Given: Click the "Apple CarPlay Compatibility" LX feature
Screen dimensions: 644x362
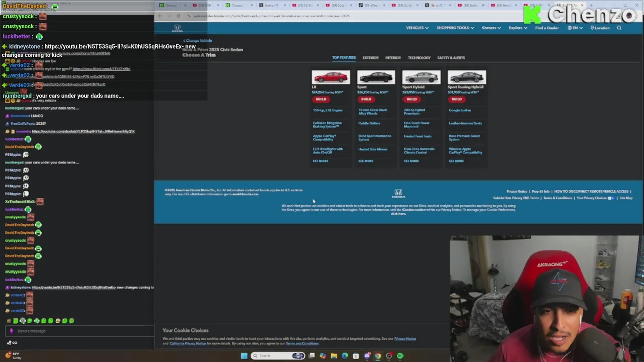Looking at the screenshot, I should point(325,138).
